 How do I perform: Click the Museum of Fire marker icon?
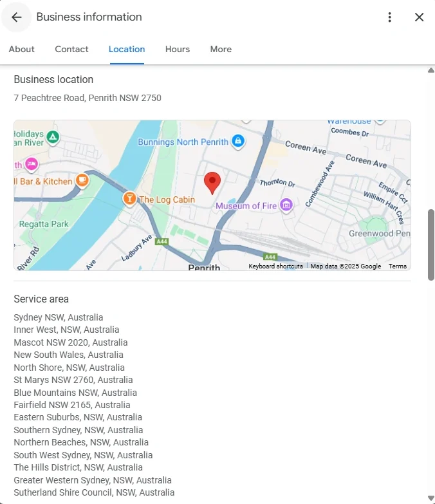pyautogui.click(x=286, y=205)
